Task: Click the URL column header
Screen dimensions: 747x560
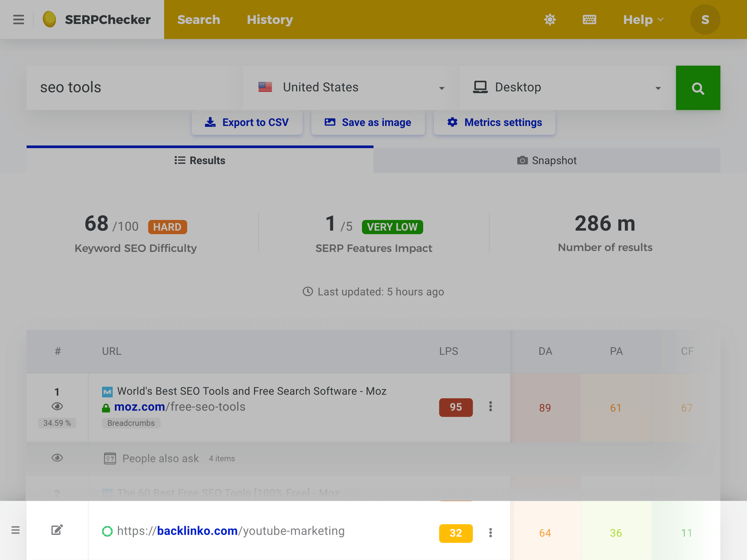Action: tap(111, 351)
